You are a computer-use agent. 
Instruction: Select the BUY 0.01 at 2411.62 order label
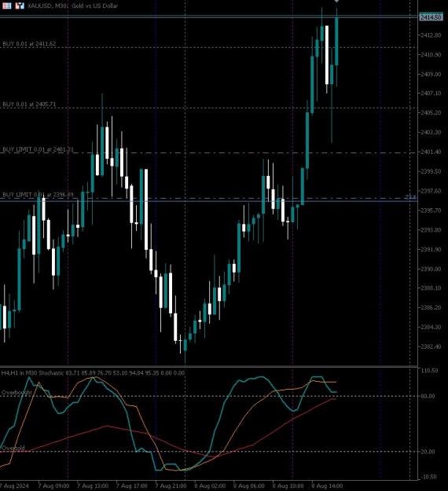click(29, 44)
